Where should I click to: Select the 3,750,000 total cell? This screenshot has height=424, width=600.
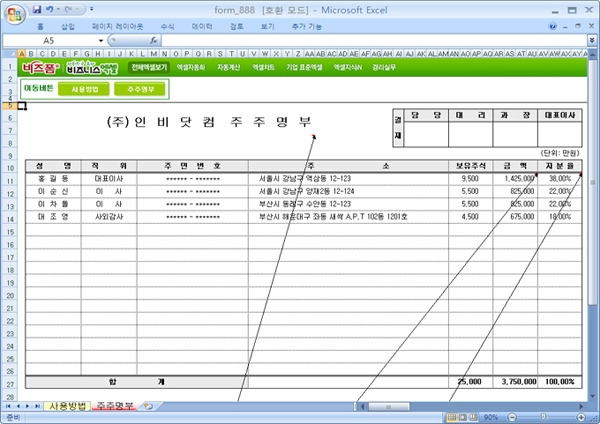(x=515, y=382)
